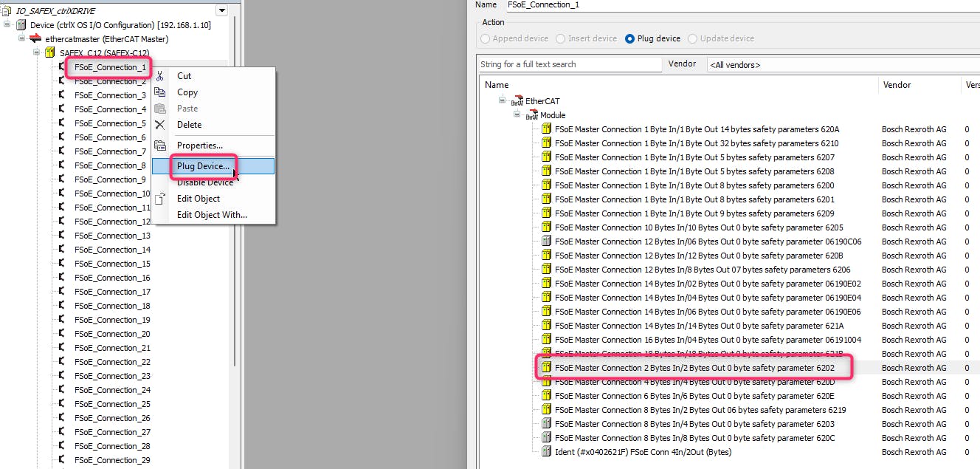The image size is (980, 469).
Task: Collapse the EtherCAT tree node
Action: coord(503,100)
